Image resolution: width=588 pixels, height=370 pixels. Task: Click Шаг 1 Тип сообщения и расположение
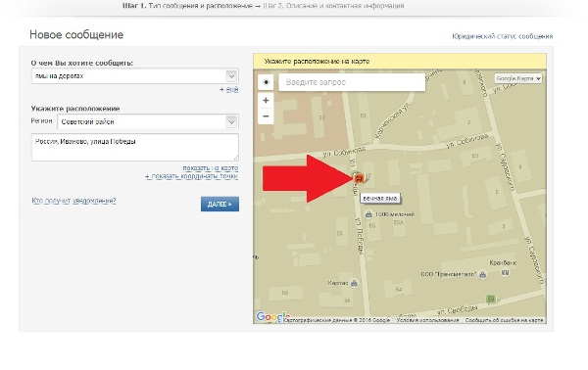[x=187, y=6]
